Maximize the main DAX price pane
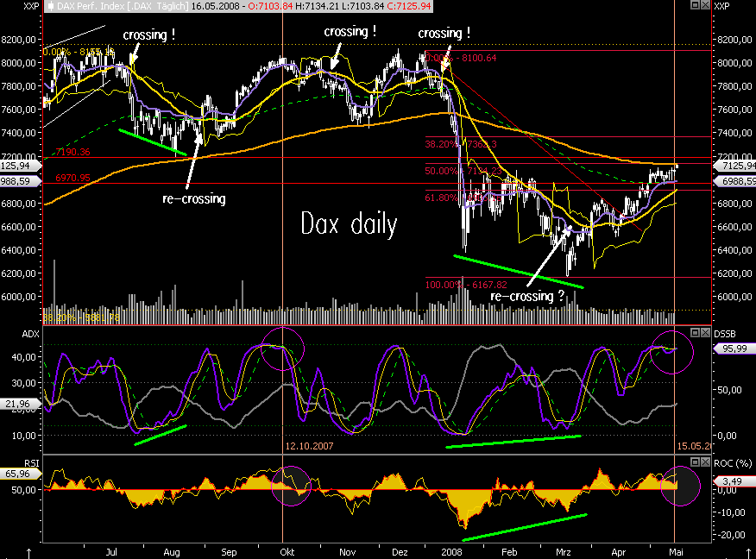This screenshot has height=559, width=756. [x=696, y=5]
